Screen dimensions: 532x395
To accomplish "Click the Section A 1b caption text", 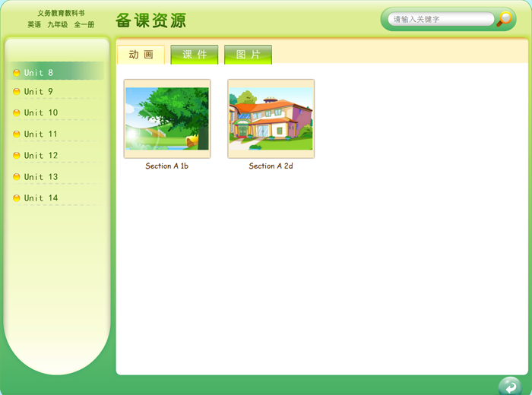I will click(x=166, y=166).
